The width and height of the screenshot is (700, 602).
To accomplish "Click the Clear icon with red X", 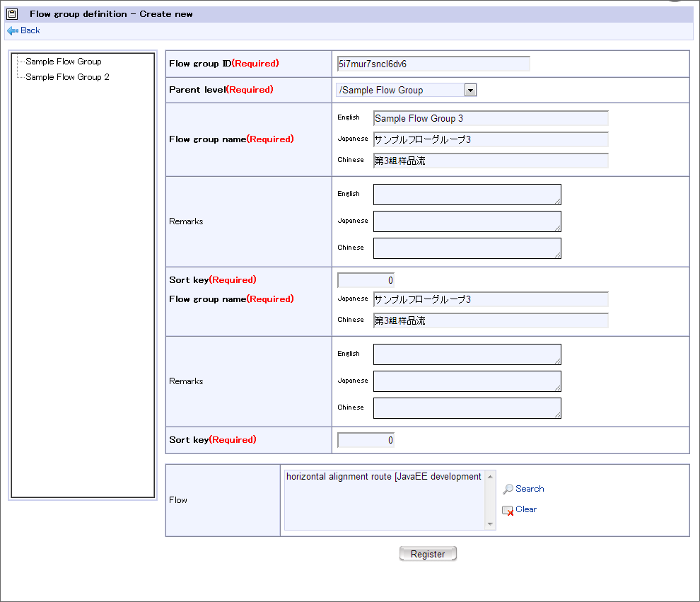I will tap(508, 510).
